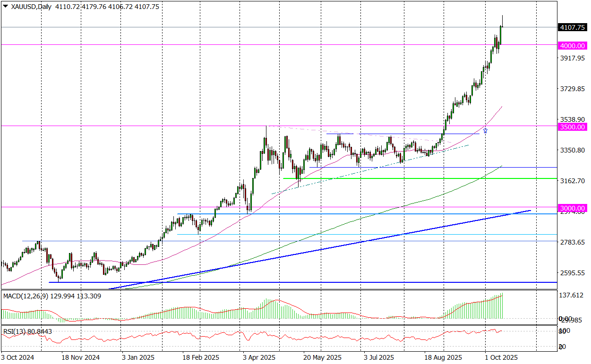
Task: Click the 2595.55 price scale value
Action: 573,273
